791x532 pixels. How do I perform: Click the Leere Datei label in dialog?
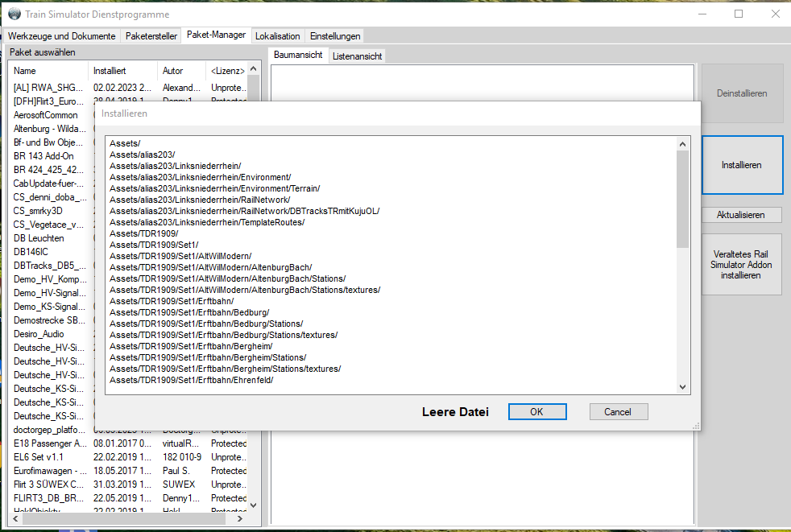455,412
